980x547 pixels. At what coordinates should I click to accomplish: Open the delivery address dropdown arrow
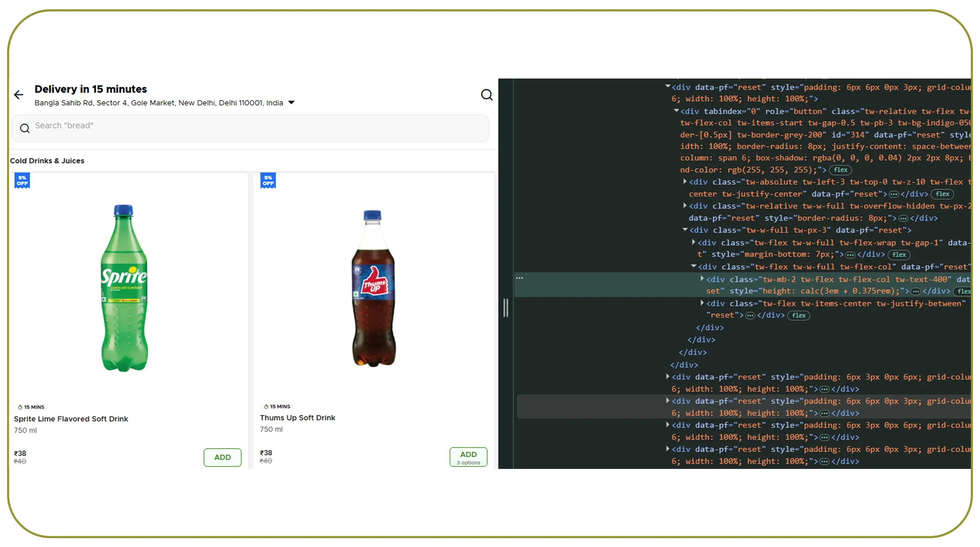click(x=291, y=103)
